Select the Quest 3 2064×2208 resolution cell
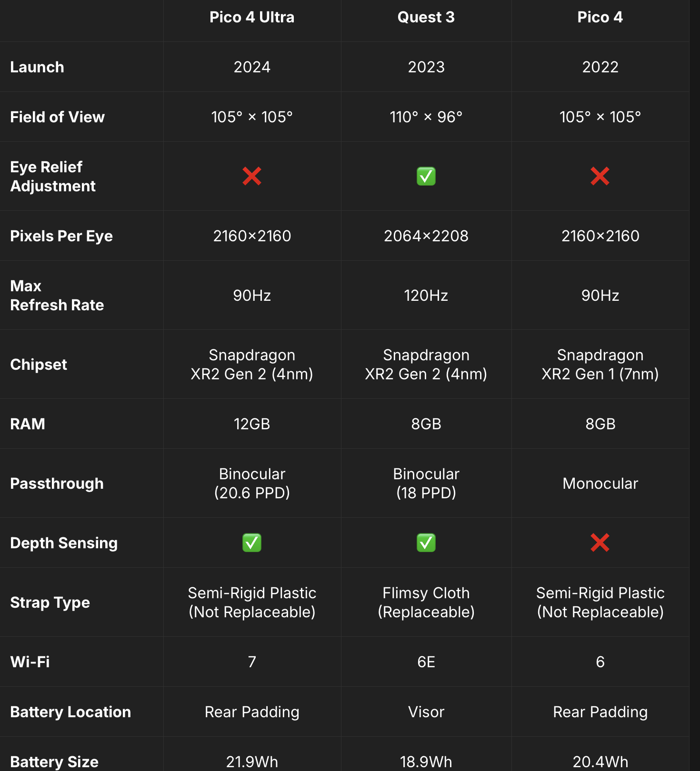 [x=426, y=236]
